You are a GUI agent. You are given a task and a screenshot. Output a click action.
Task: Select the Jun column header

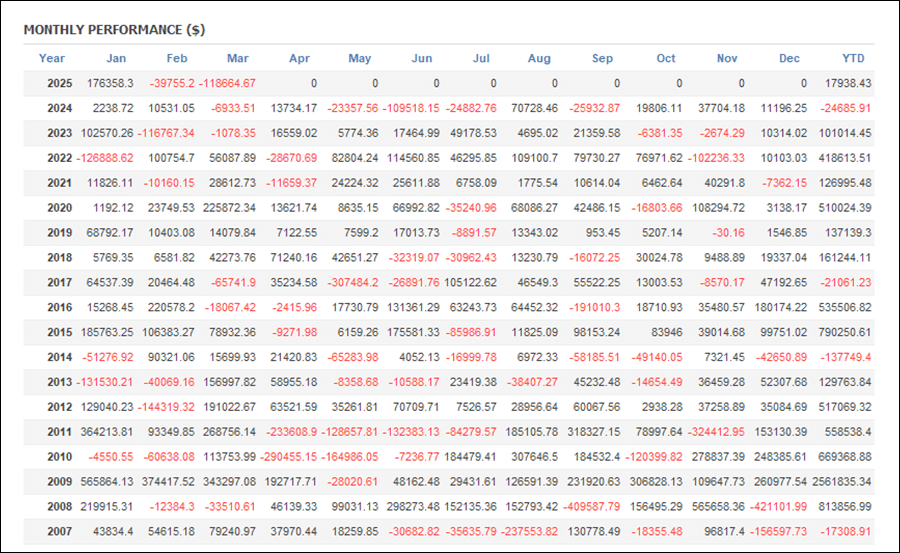click(422, 58)
